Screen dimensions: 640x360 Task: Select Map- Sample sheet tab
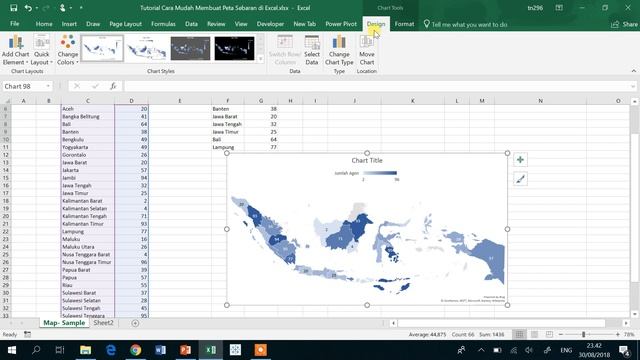coord(64,323)
